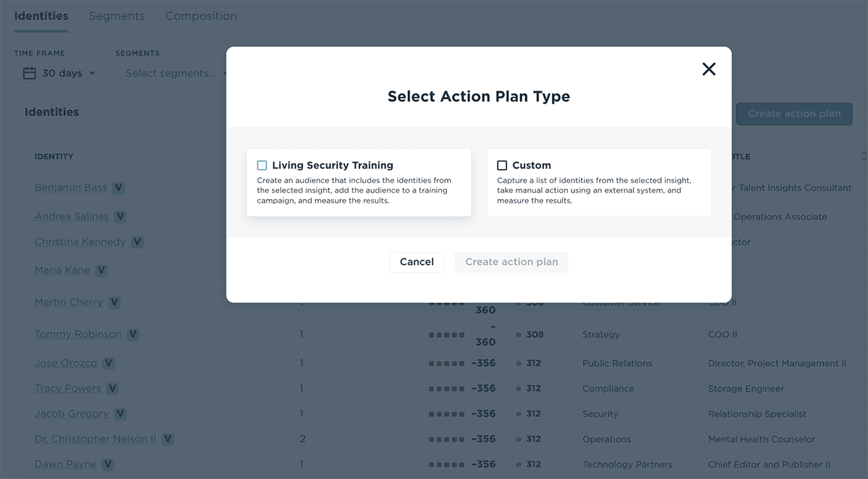Expand the Select segments dropdown
The width and height of the screenshot is (868, 479).
174,73
